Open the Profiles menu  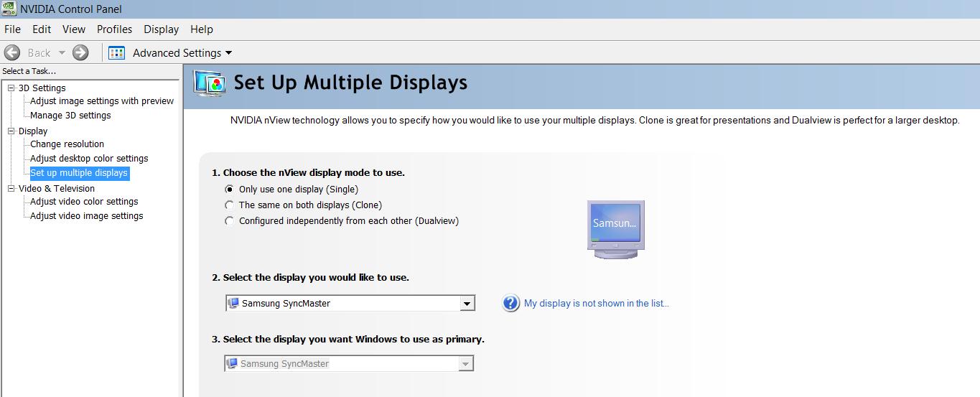click(115, 29)
